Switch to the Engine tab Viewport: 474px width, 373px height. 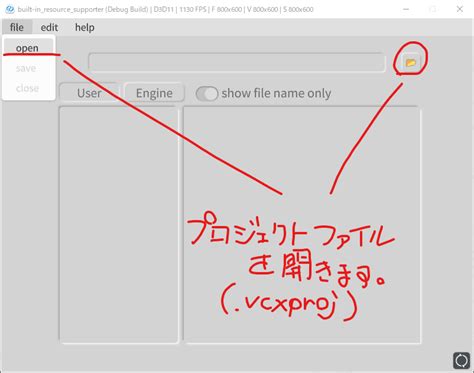click(154, 93)
